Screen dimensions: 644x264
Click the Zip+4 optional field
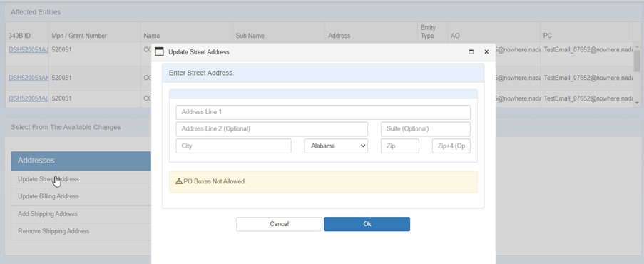451,146
